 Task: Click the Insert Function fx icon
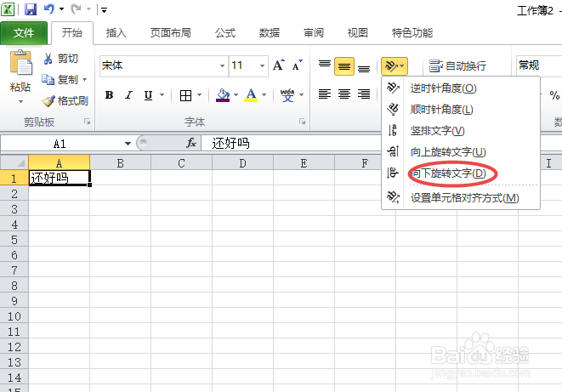pyautogui.click(x=191, y=144)
